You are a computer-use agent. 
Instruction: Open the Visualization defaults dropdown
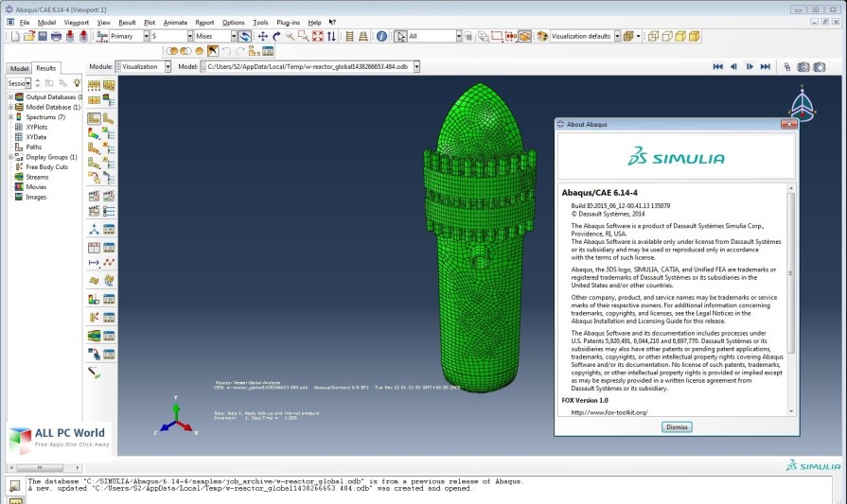617,36
